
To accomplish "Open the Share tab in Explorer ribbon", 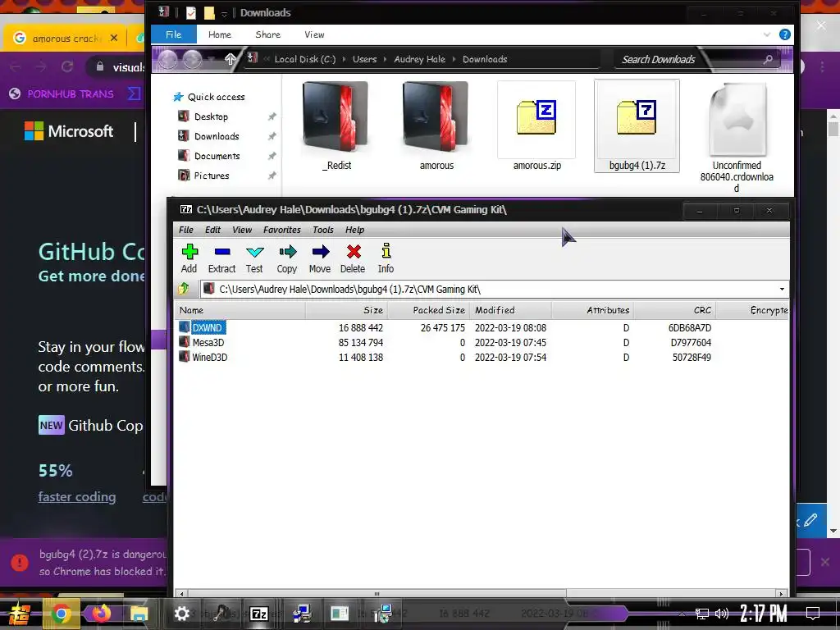I will tap(268, 34).
